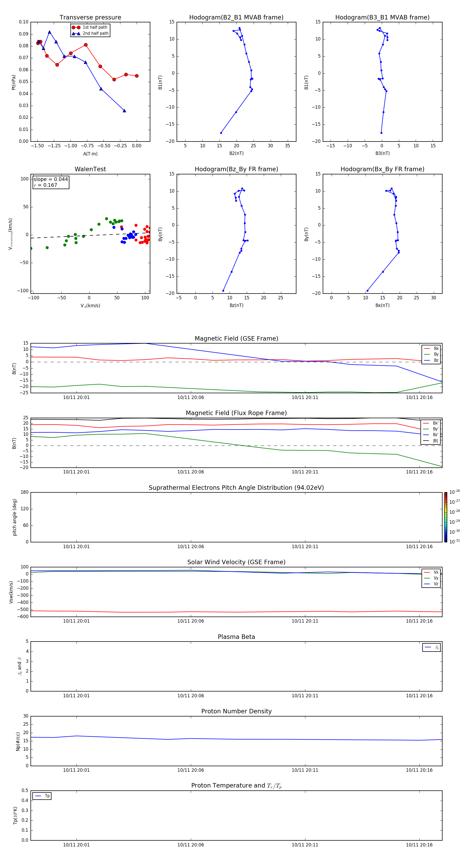Select 'Hodogram(Bx_By FR frame)' title
The height and width of the screenshot is (868, 473).
coord(382,169)
